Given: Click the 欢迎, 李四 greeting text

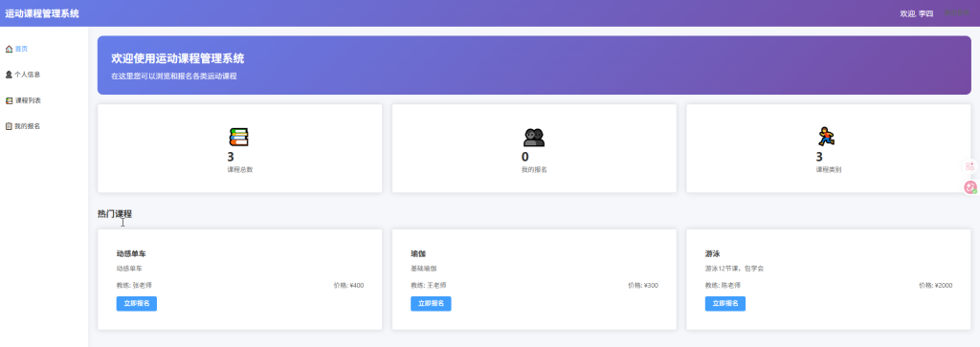Looking at the screenshot, I should pos(916,13).
